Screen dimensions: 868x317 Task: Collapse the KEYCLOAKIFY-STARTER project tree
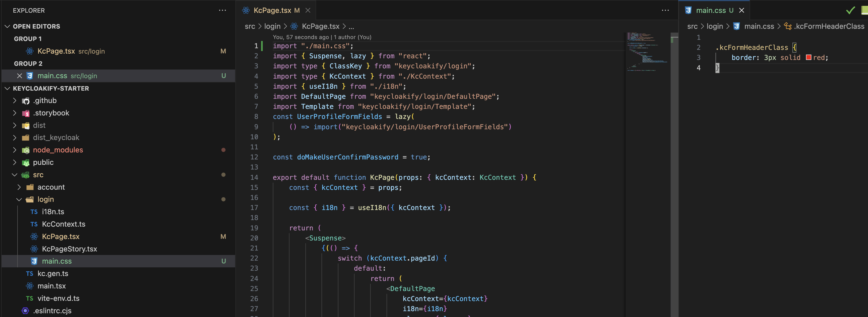7,88
